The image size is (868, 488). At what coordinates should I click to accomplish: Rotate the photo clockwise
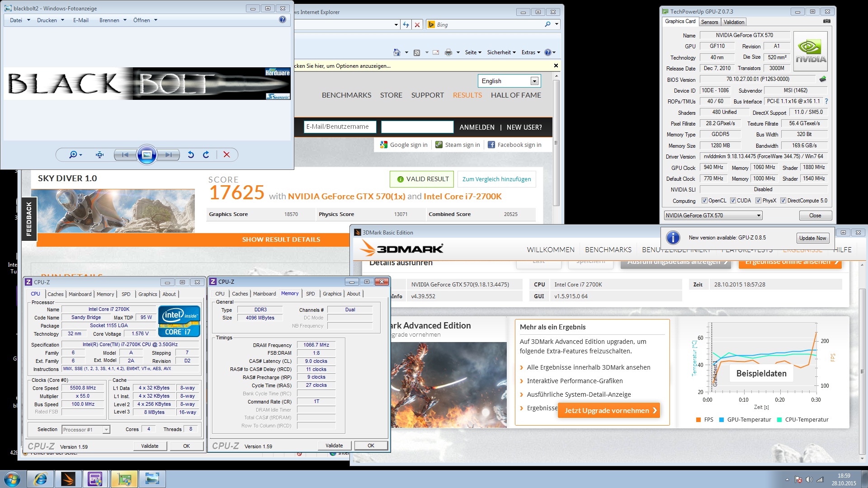pyautogui.click(x=206, y=155)
